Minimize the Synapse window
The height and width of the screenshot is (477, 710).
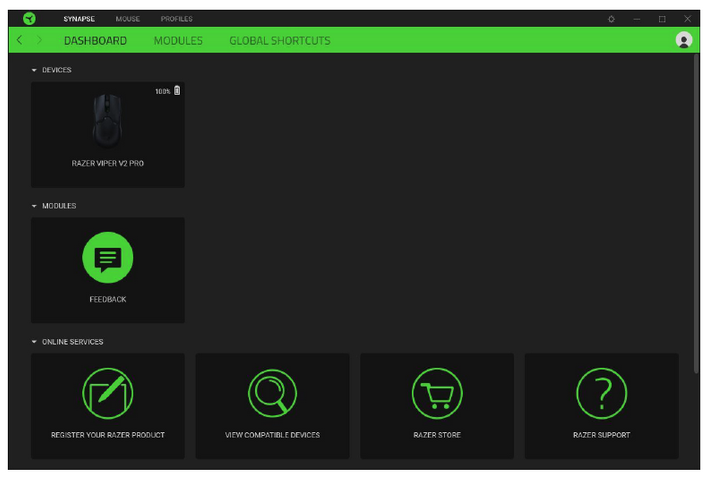[637, 19]
